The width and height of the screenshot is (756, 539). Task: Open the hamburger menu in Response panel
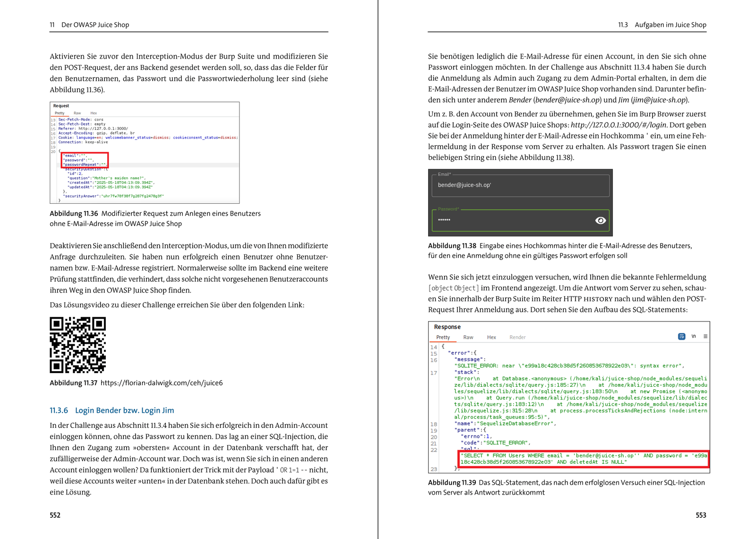click(705, 337)
